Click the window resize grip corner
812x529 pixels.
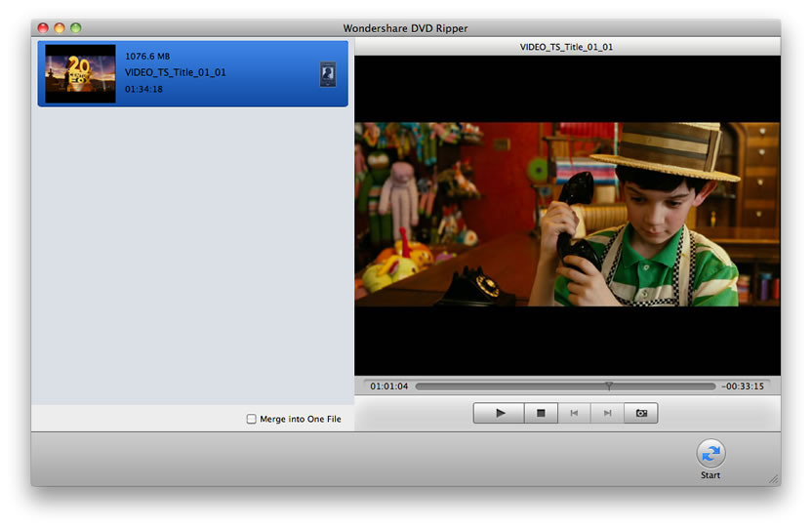tap(774, 479)
